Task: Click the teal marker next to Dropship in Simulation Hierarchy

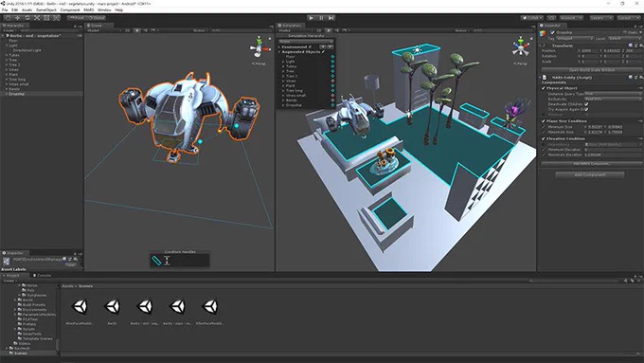Action: point(332,105)
